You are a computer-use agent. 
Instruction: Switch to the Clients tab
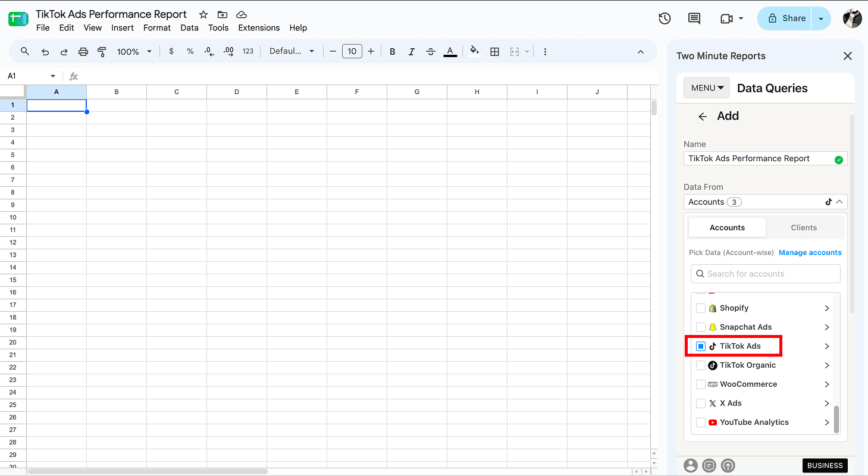(x=804, y=228)
